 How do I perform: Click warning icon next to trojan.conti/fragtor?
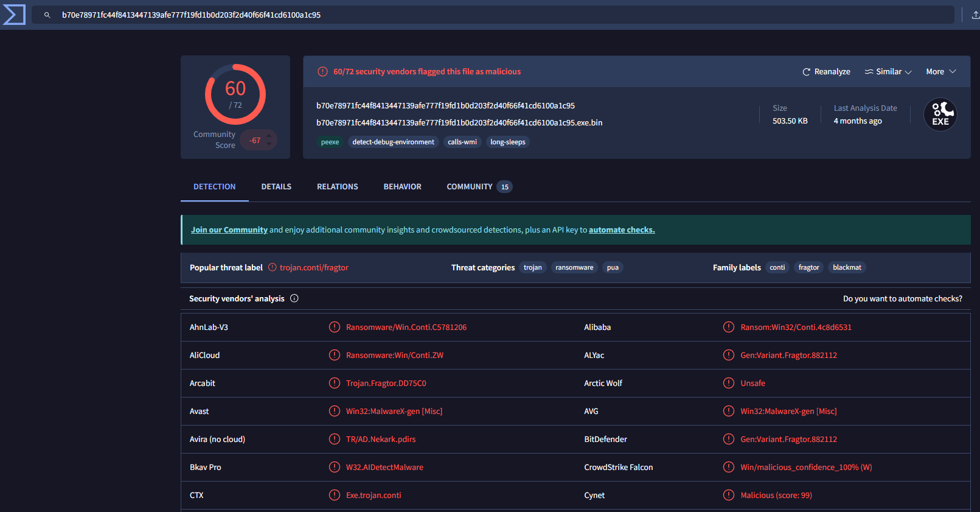[x=273, y=267]
